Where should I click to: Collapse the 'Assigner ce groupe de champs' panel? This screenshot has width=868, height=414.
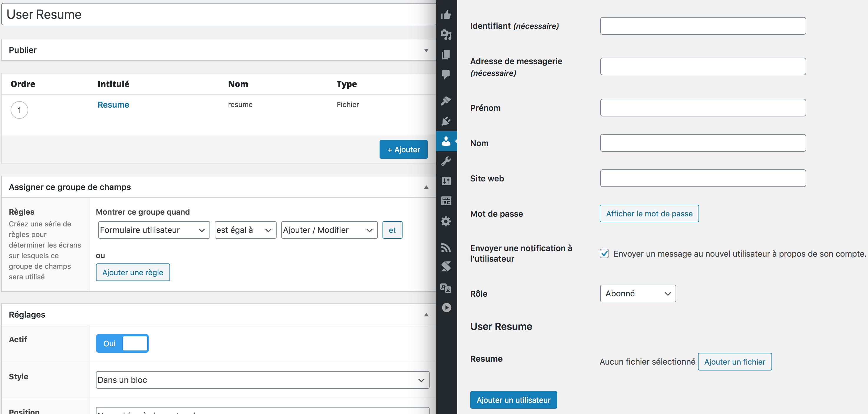coord(426,187)
